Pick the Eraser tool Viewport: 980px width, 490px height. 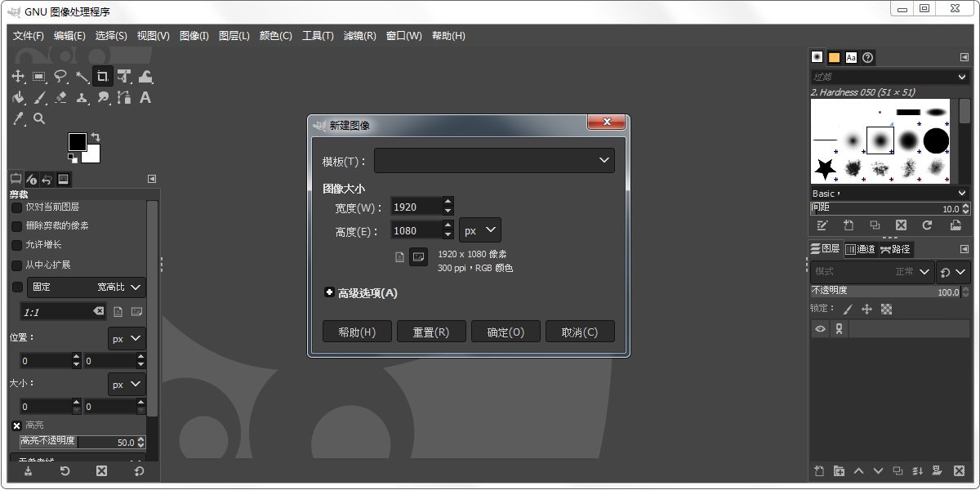point(60,97)
